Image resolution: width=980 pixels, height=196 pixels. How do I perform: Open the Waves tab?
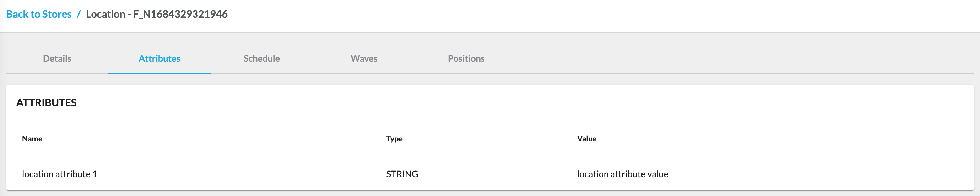click(364, 58)
